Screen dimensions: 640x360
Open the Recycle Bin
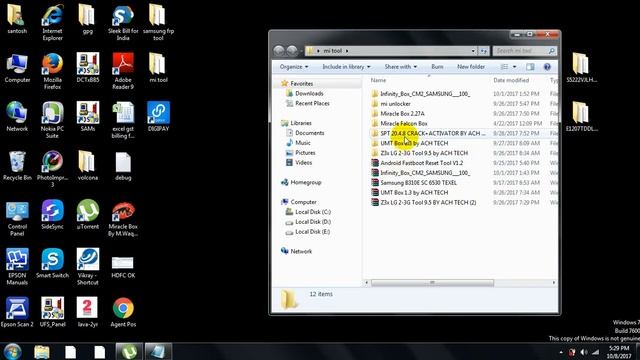[17, 166]
